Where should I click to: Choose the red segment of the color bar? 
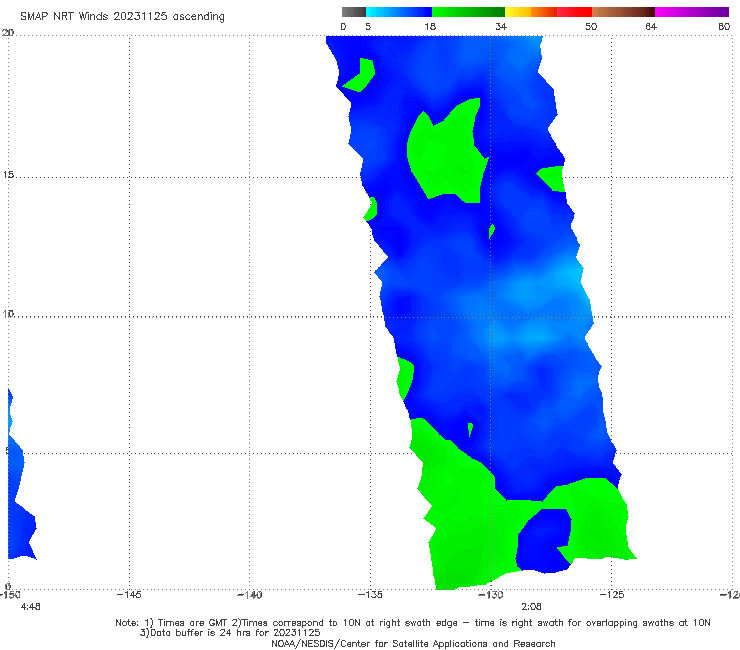[x=574, y=12]
